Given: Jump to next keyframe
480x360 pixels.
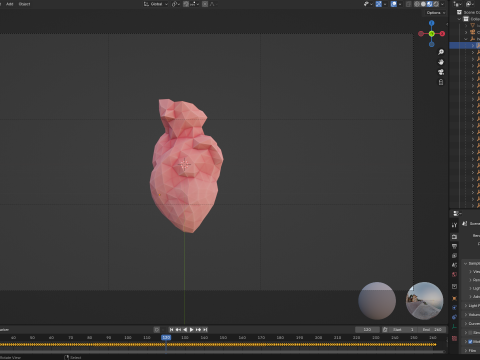Looking at the screenshot, I should click(198, 329).
